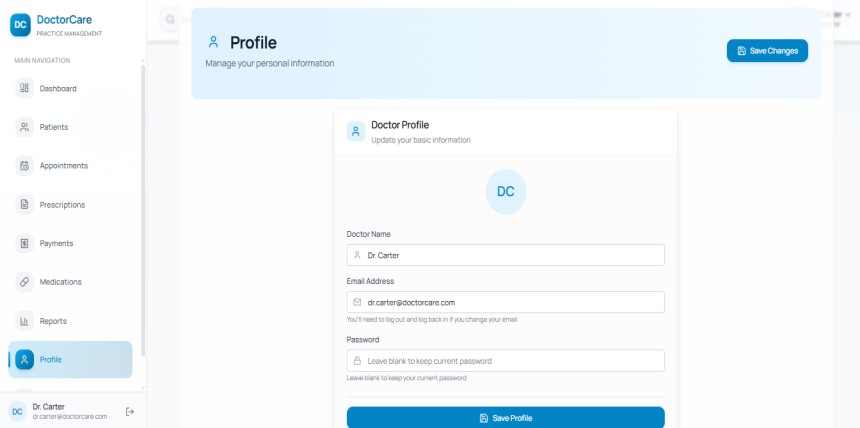The image size is (860, 428).
Task: Log out using the sidebar exit icon
Action: 130,411
